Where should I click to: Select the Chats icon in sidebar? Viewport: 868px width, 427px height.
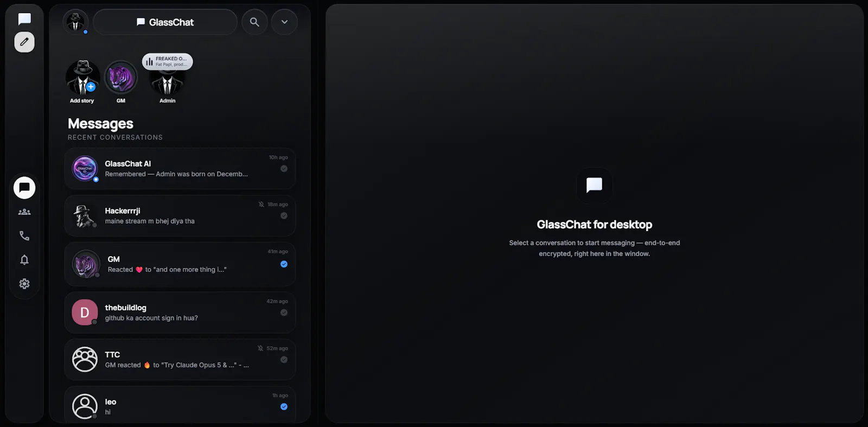(x=24, y=188)
